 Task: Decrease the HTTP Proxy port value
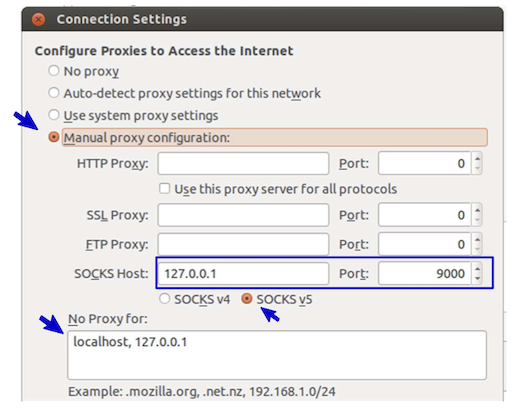point(477,169)
